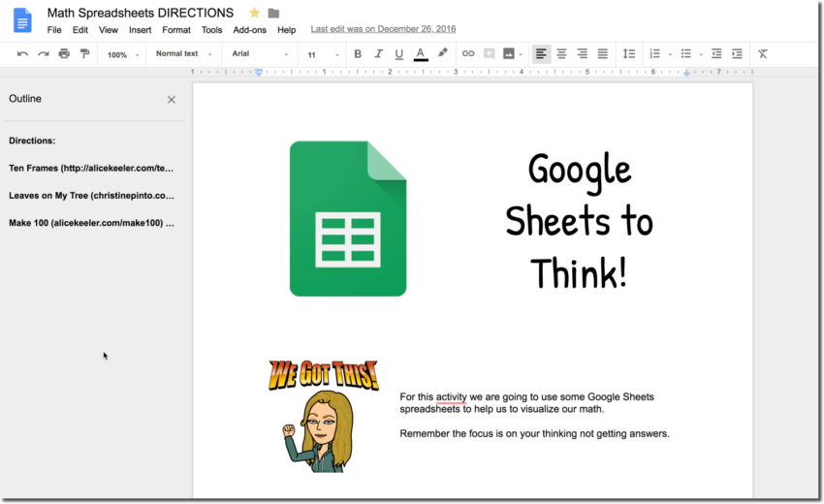
Task: Click the Google Docs home icon
Action: 22,20
